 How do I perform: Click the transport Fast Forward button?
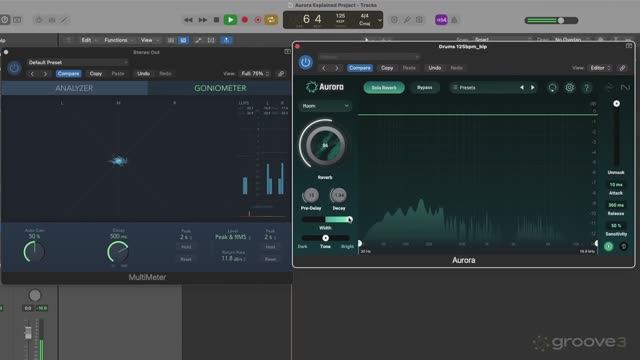[202, 20]
